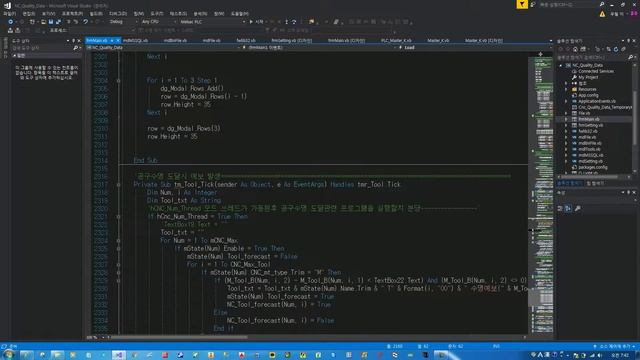Toggle auto-hide pin on the Solution Explorer panel
Screen dimensions: 640x360
coord(629,41)
